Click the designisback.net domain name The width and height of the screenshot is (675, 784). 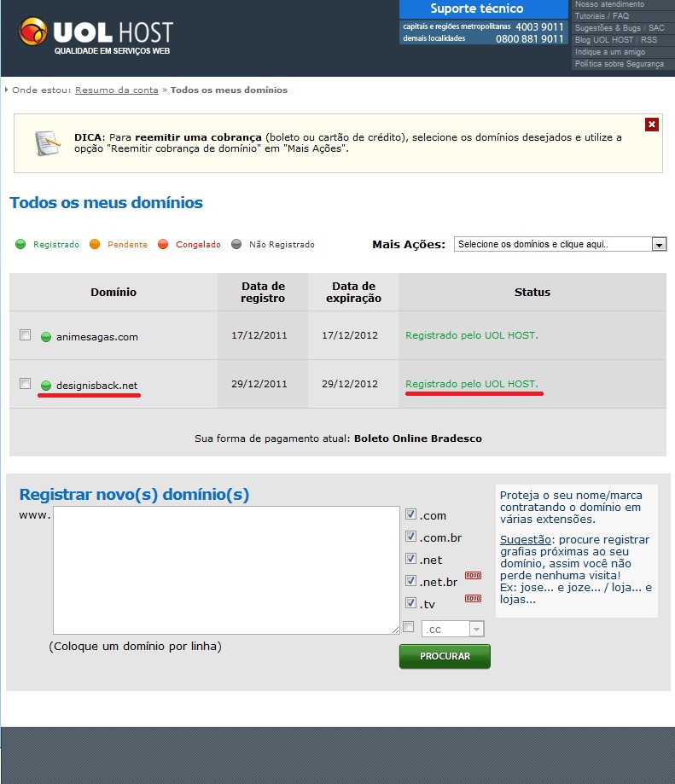point(97,386)
